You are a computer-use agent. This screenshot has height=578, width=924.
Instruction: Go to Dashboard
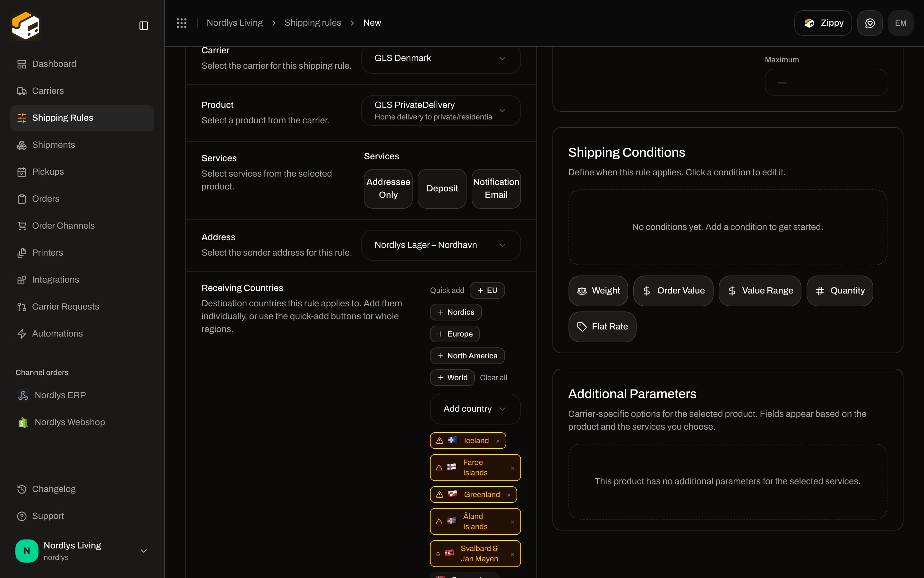82,64
